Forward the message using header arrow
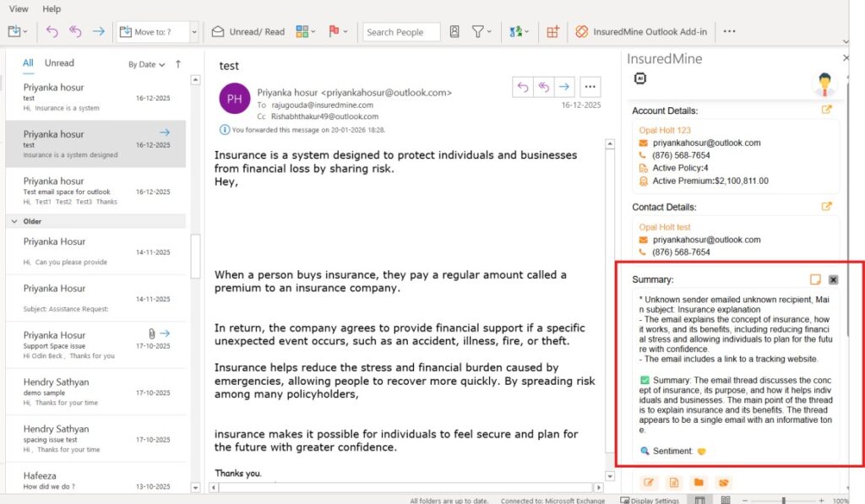Viewport: 865px width, 504px height. click(x=563, y=86)
